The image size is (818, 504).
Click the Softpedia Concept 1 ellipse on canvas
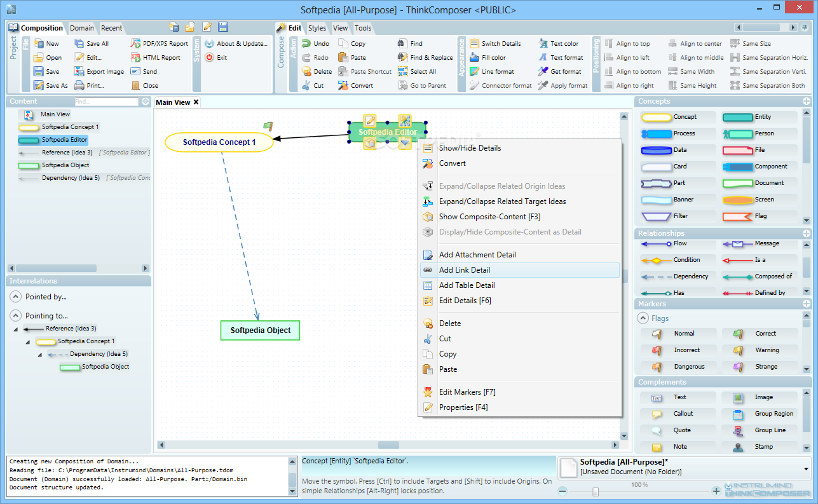219,142
